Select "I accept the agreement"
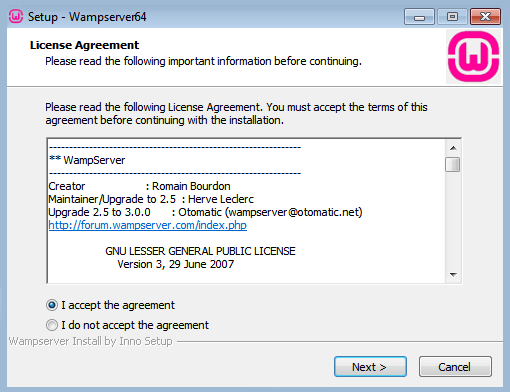510x392 pixels. 110,305
